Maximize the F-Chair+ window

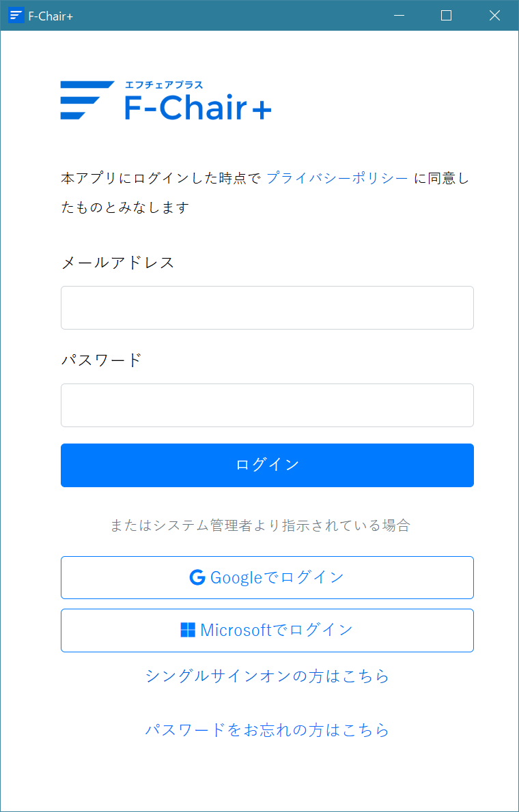click(x=446, y=16)
